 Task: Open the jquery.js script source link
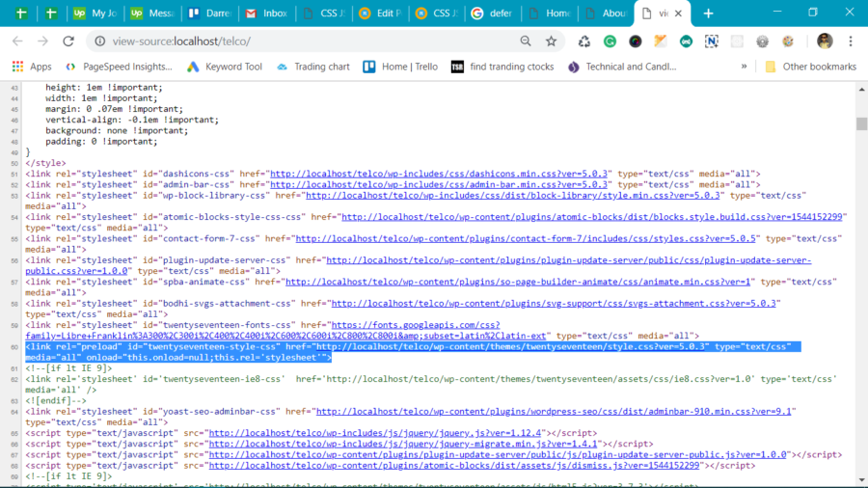(376, 433)
